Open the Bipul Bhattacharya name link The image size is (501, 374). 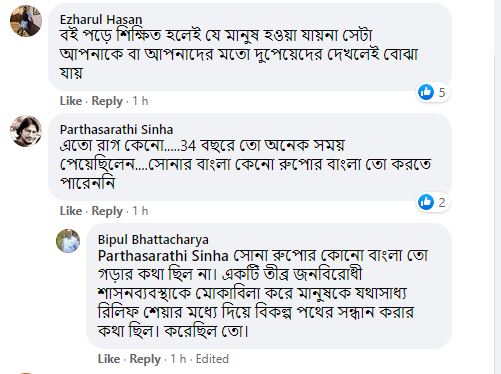click(x=153, y=239)
